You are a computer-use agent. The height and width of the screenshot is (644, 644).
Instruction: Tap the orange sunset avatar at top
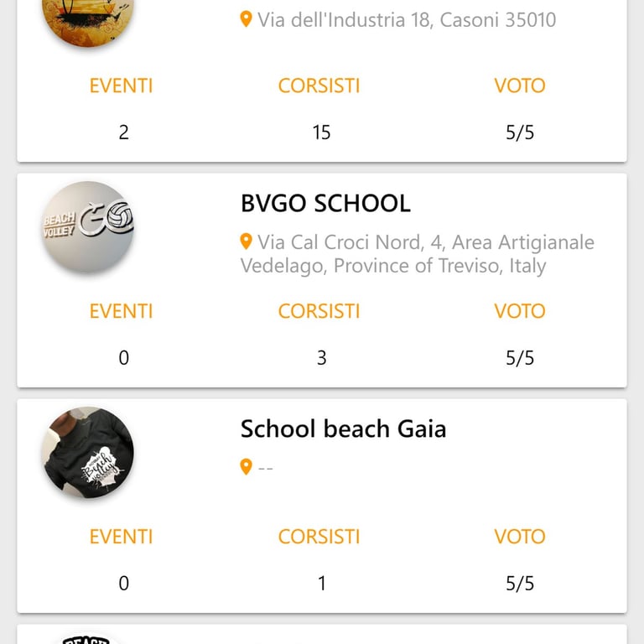[x=87, y=18]
